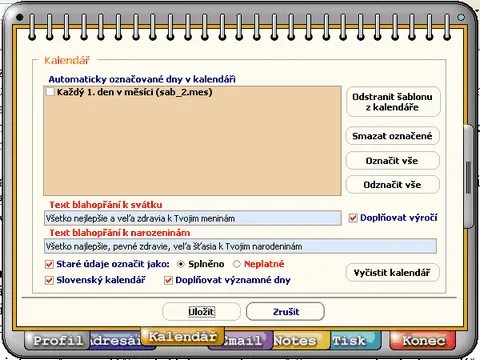Click the name-day greeting text field

point(193,218)
